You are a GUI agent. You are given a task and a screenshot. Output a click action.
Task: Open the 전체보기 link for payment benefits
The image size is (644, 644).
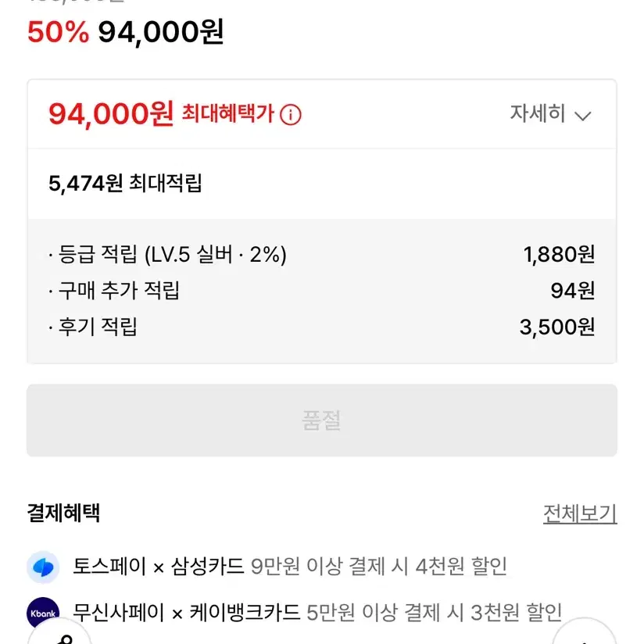coord(580,513)
